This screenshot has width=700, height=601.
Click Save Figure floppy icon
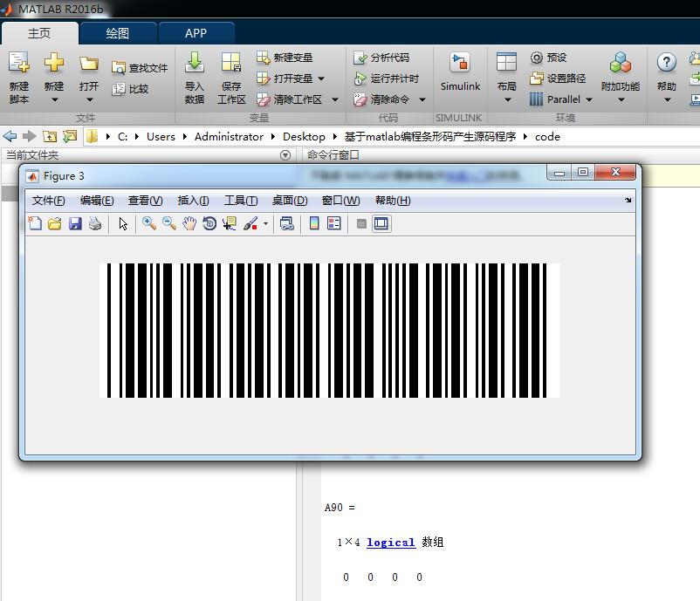pos(75,223)
